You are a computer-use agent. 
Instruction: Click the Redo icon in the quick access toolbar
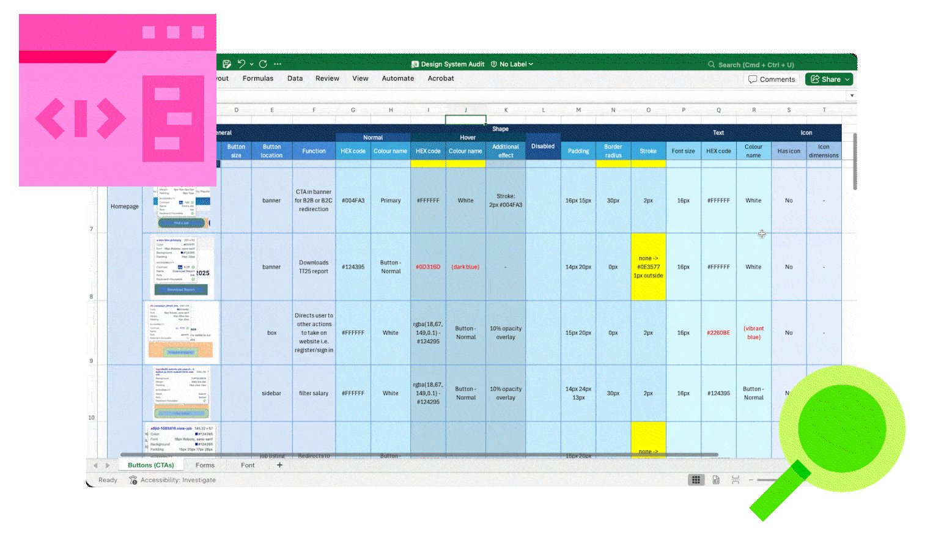point(263,64)
